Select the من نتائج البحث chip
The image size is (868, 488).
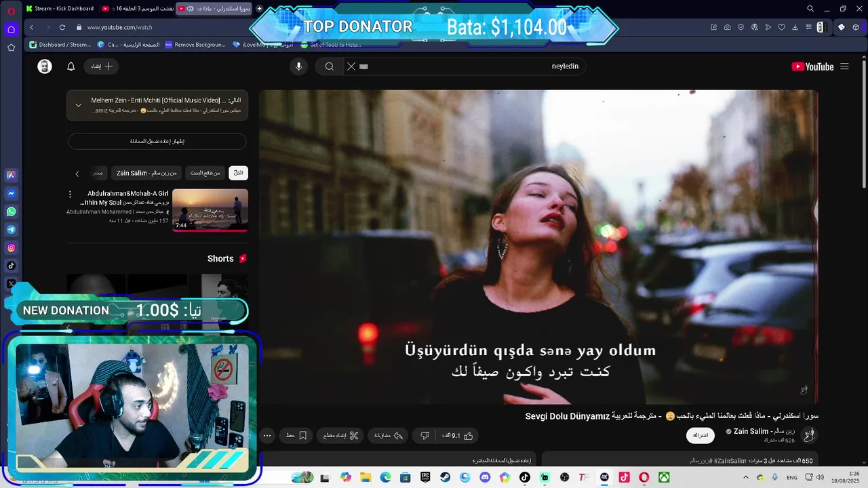(205, 173)
